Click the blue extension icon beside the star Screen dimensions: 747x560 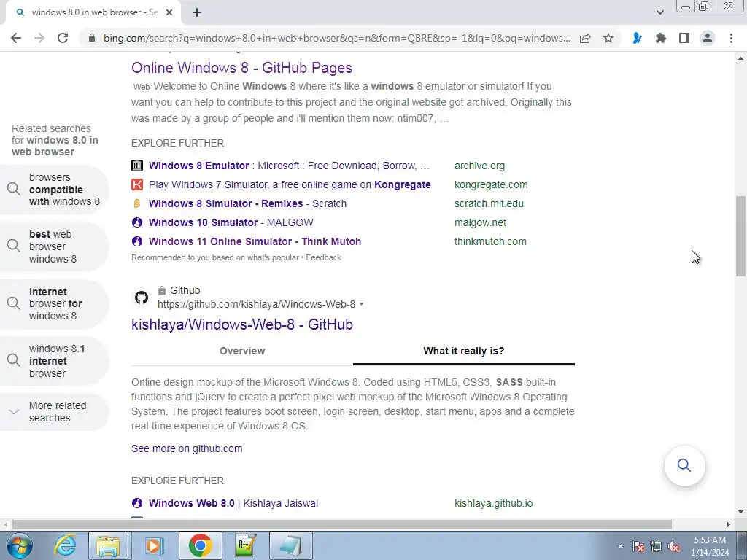point(637,38)
